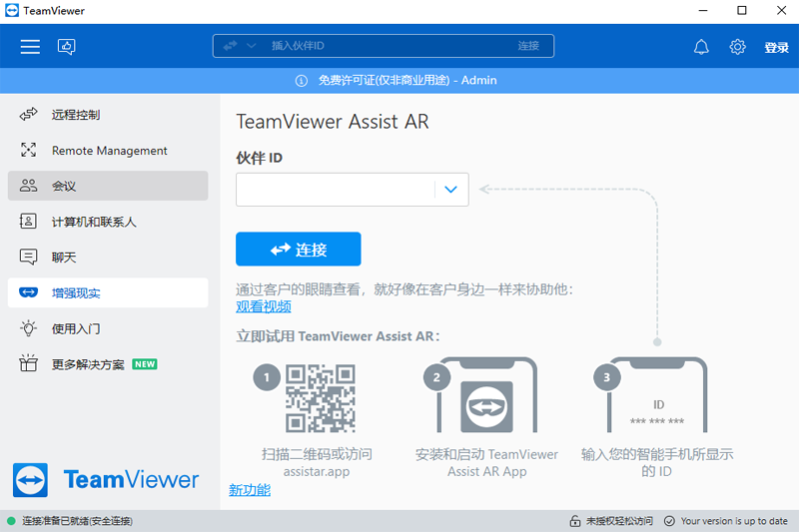The height and width of the screenshot is (532, 799).
Task: Click the 伙伴 ID text field
Action: 336,190
